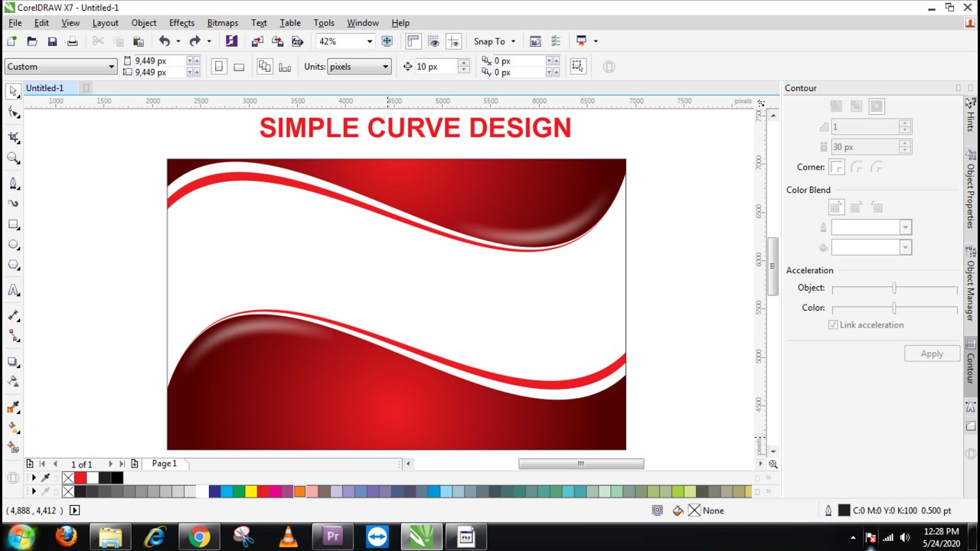Select the Ellipse tool

(13, 245)
